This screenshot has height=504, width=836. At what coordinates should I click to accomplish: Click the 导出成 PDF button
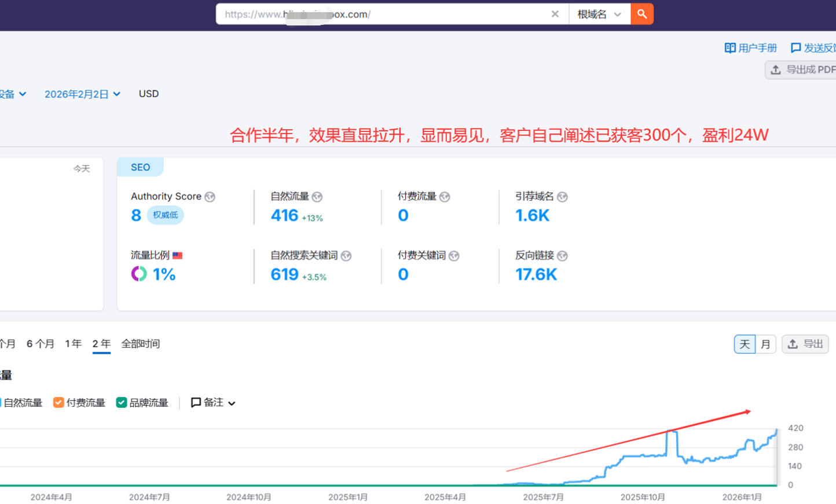pos(802,69)
